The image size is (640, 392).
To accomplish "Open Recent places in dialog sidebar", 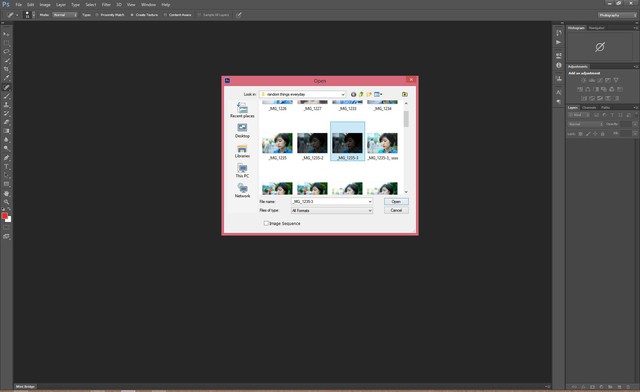I will pos(242,110).
